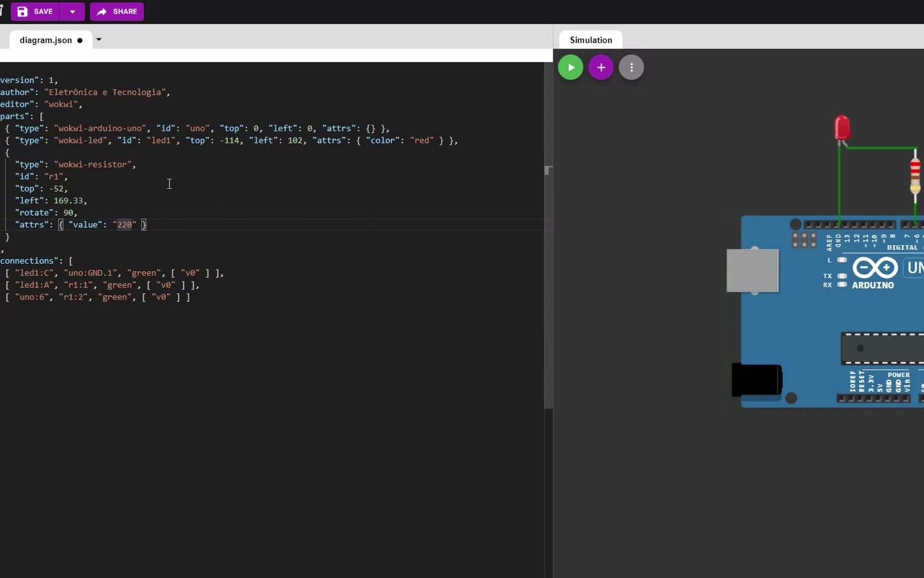Select the diagram.json file tab
This screenshot has width=924, height=578.
click(45, 40)
